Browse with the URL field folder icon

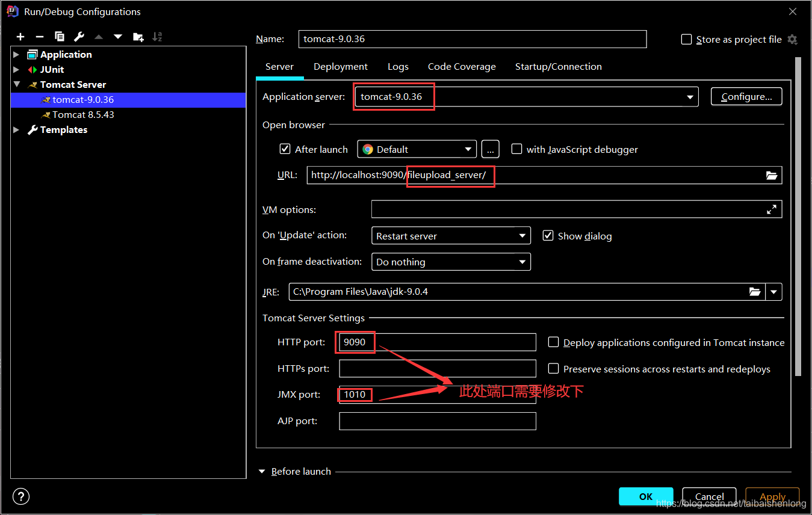[x=772, y=175]
